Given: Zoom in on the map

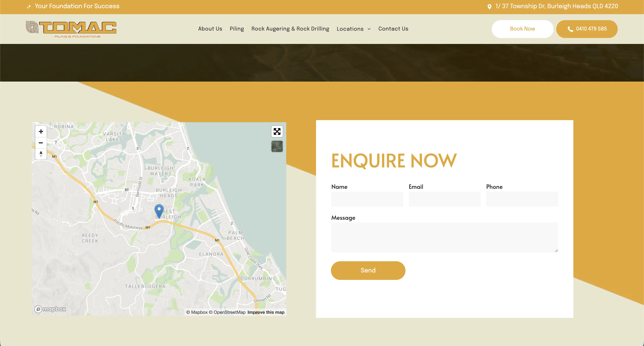Looking at the screenshot, I should click(41, 131).
